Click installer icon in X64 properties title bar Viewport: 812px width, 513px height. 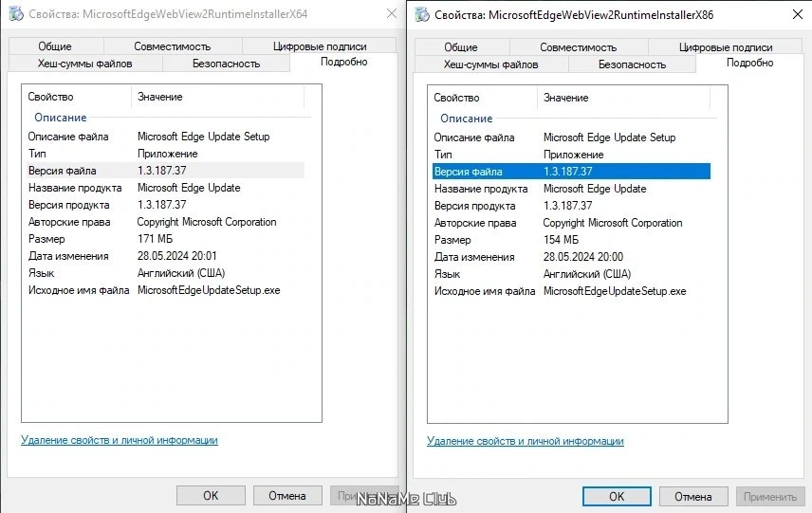coord(16,14)
